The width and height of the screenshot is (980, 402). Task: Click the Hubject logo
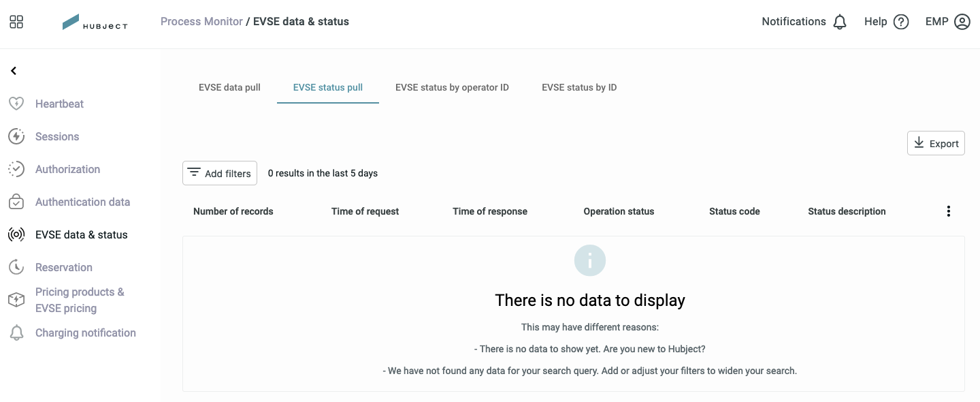95,22
